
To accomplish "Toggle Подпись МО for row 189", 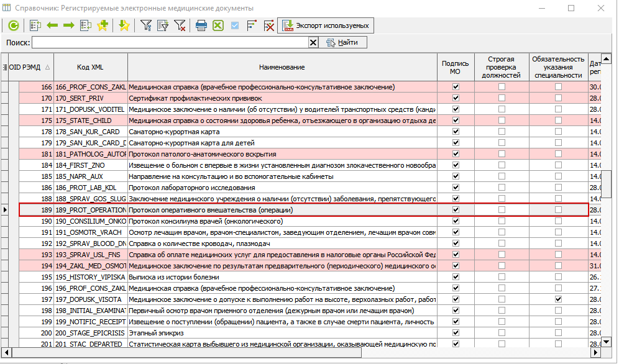I will tap(456, 210).
